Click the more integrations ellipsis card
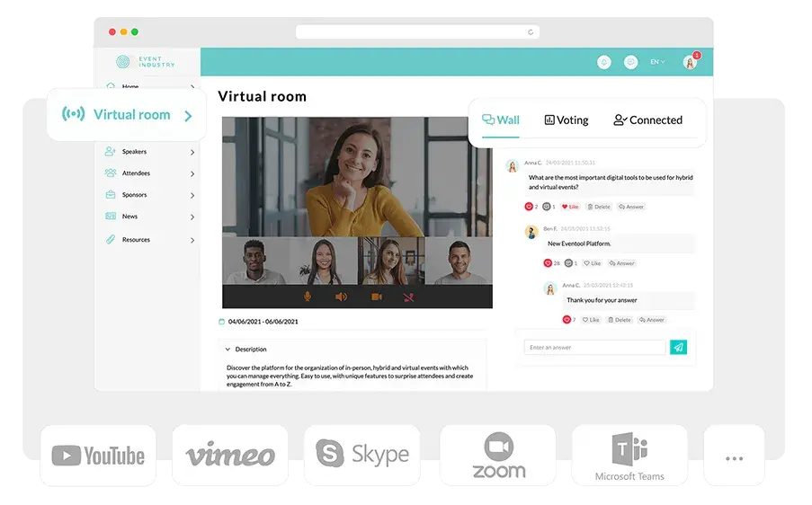The width and height of the screenshot is (812, 505). (734, 456)
